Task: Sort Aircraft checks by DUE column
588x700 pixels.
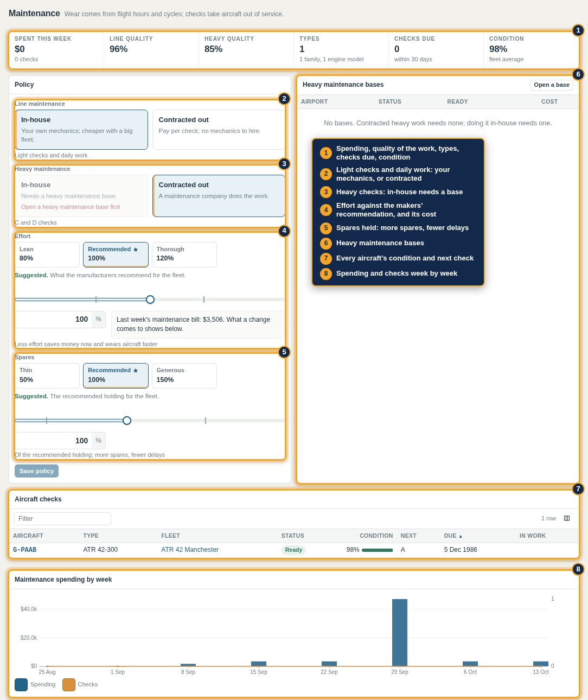Action: click(453, 536)
